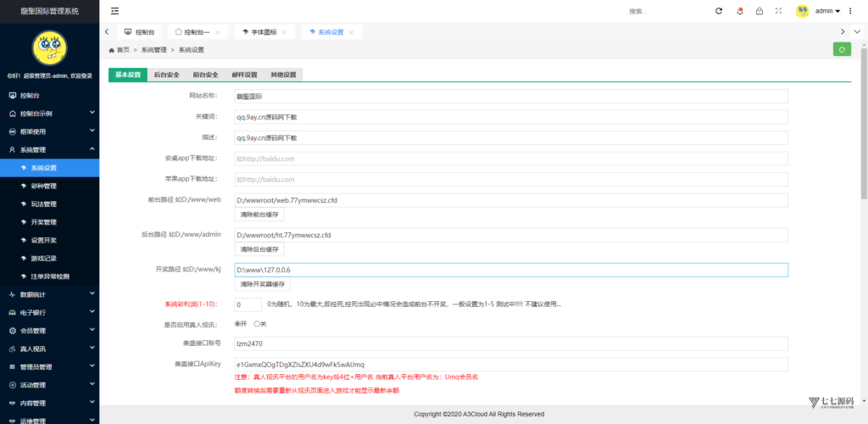Enter fullscreen using the expand icon
868x424 pixels.
click(x=778, y=11)
